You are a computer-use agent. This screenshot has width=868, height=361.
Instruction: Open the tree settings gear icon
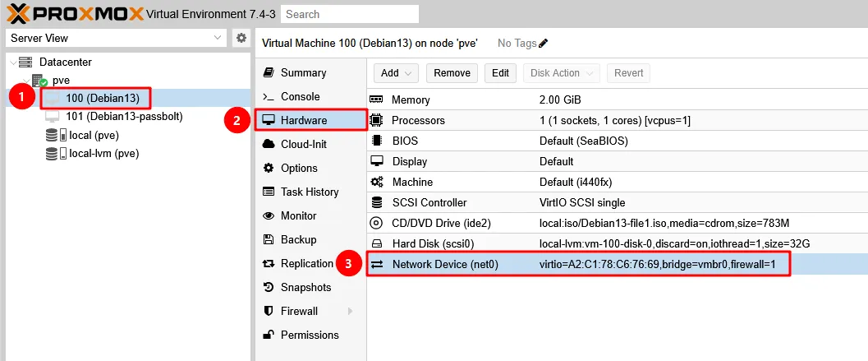click(241, 39)
